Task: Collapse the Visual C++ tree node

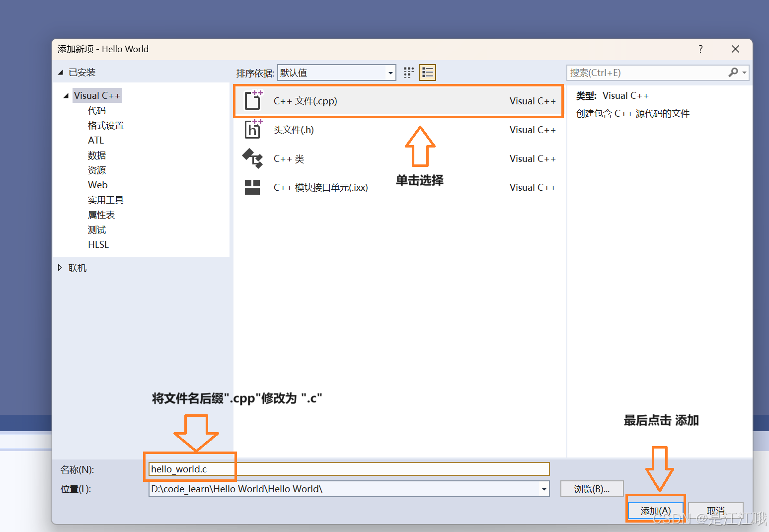Action: 66,95
